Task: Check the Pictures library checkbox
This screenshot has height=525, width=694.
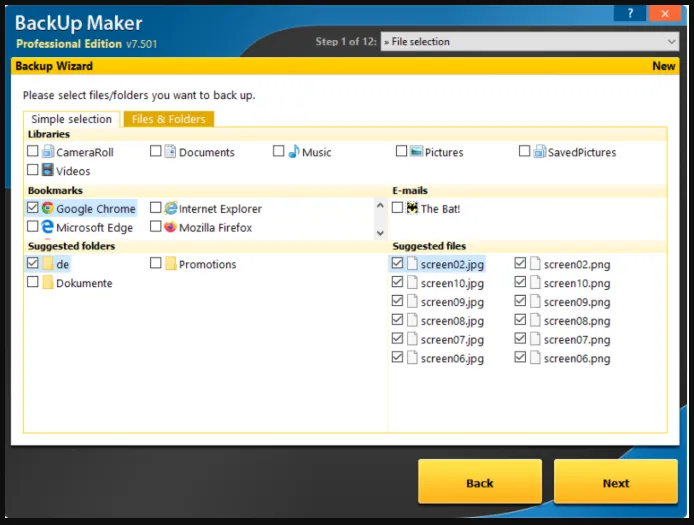Action: [x=401, y=151]
